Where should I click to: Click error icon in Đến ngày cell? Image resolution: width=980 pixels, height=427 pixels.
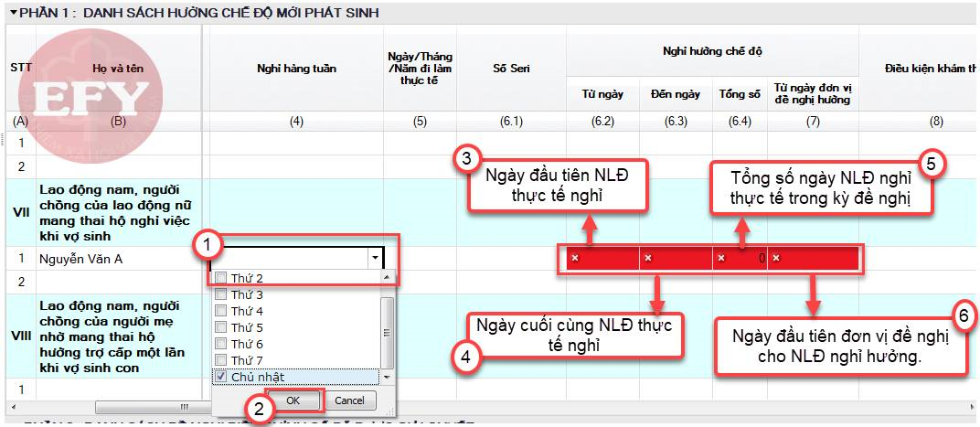(x=648, y=258)
